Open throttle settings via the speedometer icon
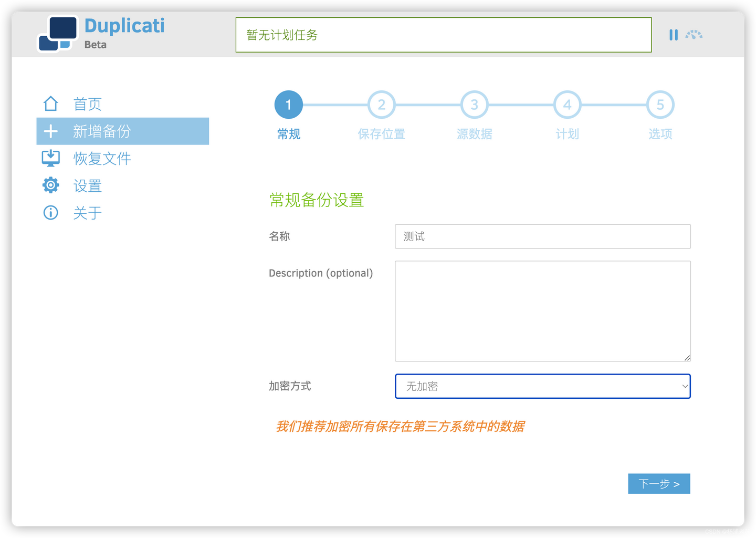This screenshot has height=538, width=756. click(x=694, y=34)
